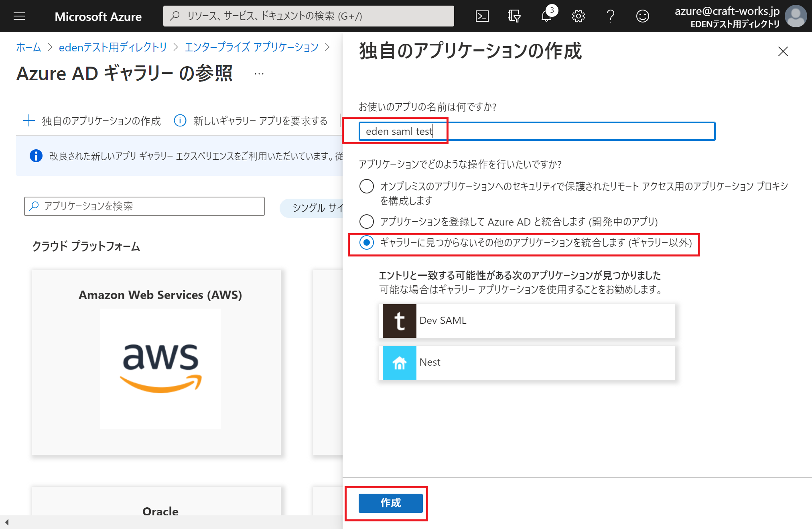Click the blue info icon in the banner

(36, 156)
